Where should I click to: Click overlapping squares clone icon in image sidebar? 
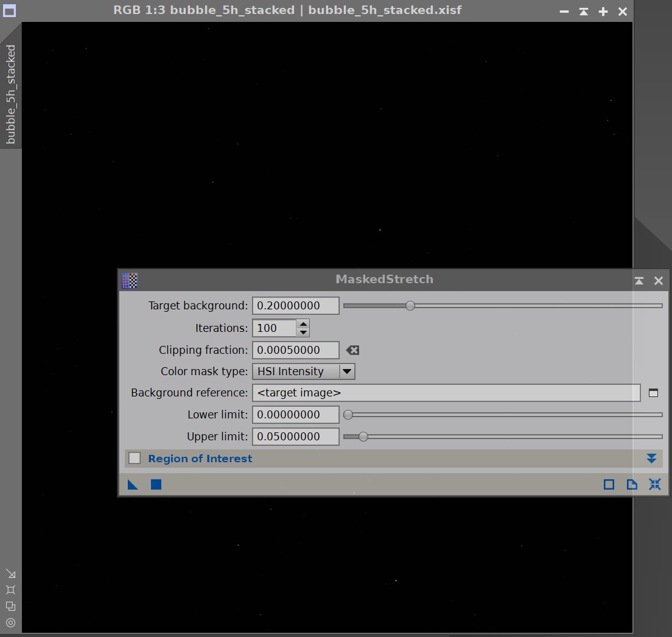click(x=11, y=606)
